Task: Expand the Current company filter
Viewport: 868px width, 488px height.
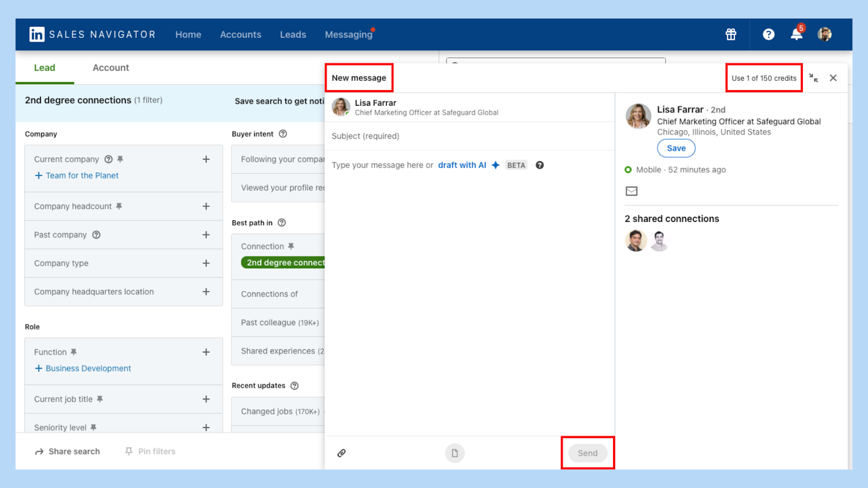Action: click(x=206, y=159)
